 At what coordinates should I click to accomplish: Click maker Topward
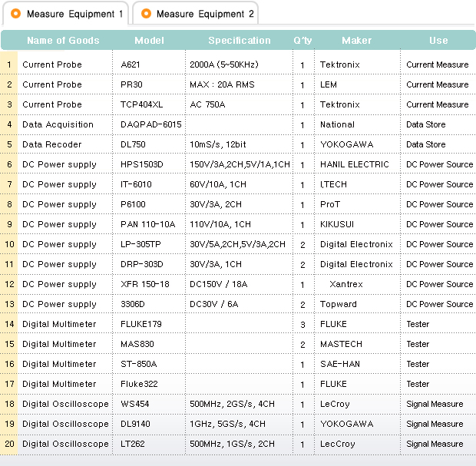[x=338, y=304]
